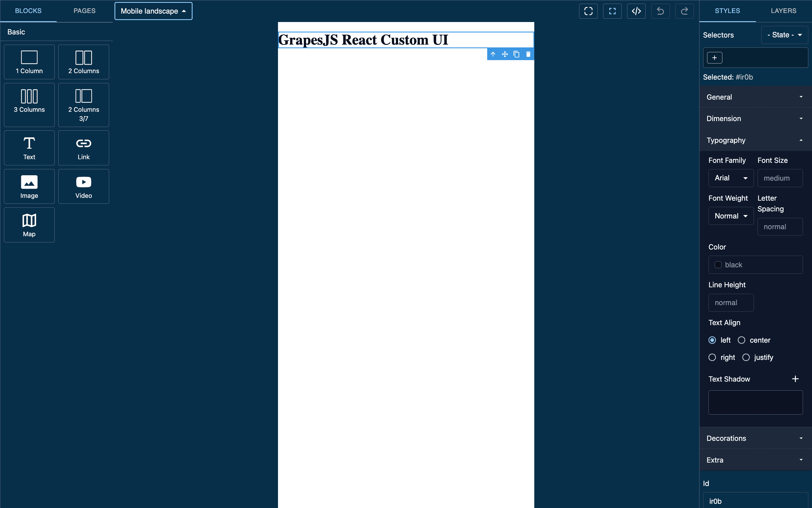Click the Selectors tag input area
The width and height of the screenshot is (812, 508).
755,58
